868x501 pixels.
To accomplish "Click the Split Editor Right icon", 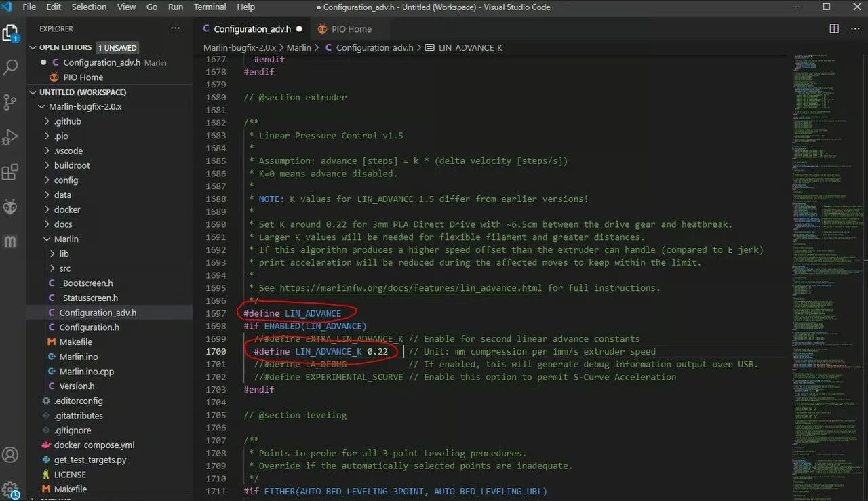I will pyautogui.click(x=834, y=29).
